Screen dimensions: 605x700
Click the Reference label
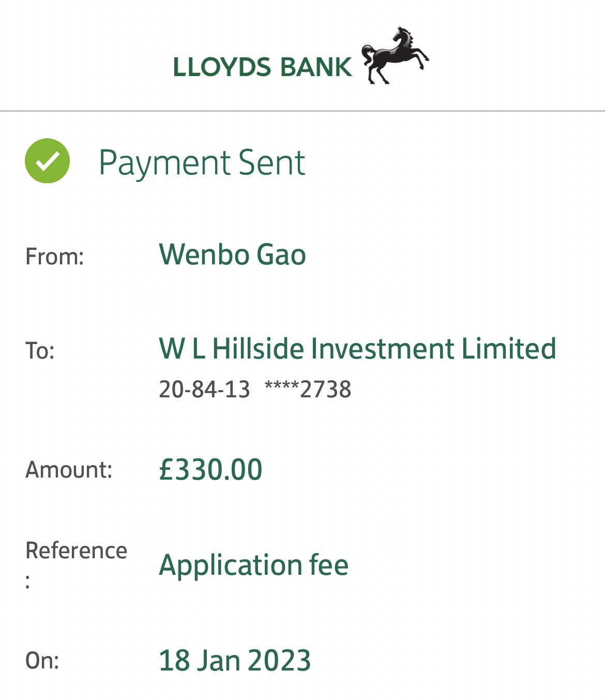coord(76,550)
